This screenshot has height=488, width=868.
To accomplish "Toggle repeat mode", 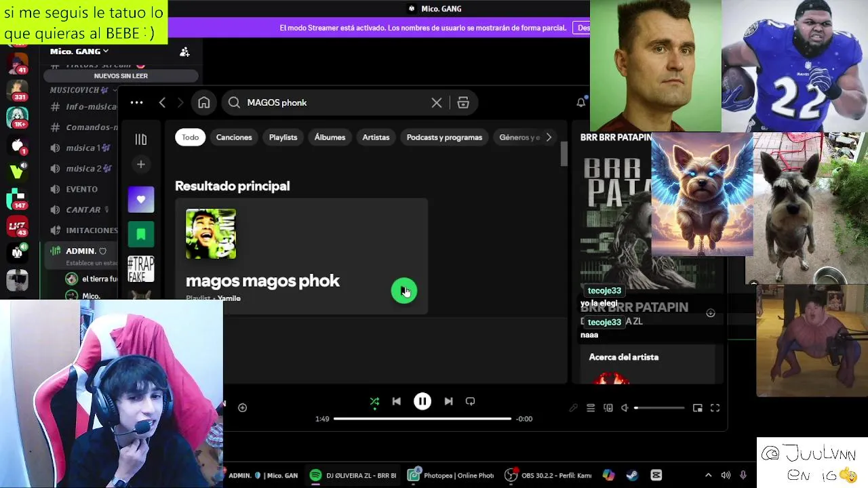I will (x=470, y=401).
